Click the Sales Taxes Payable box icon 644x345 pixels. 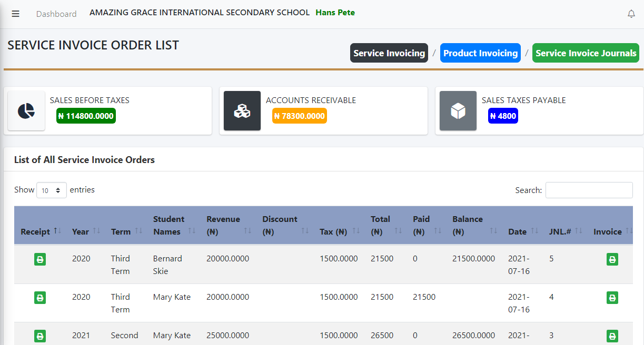coord(458,111)
